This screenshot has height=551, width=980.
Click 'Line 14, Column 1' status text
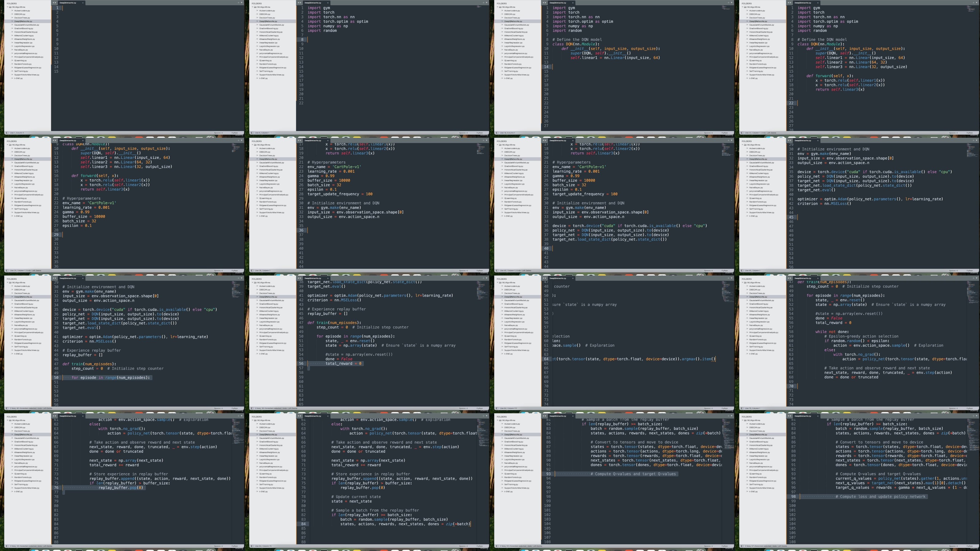click(x=507, y=133)
